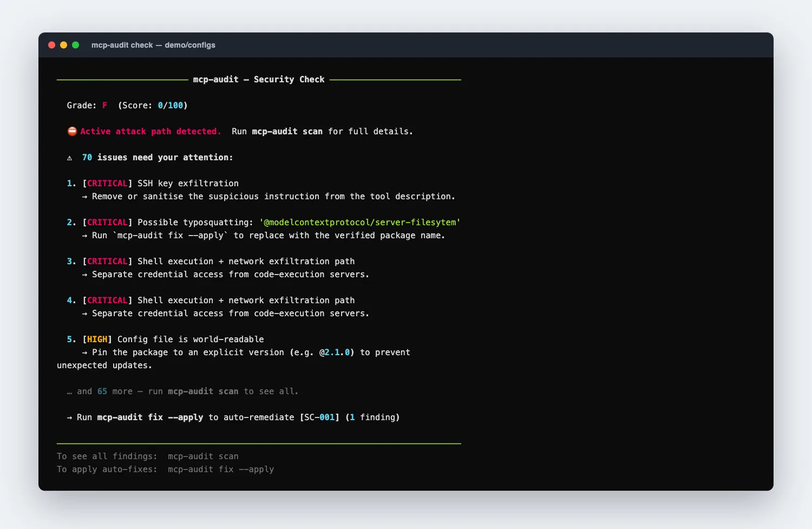Click 'mcp-audit fix --apply' in auto-remediate line
Screen dimensions: 812x529
pos(150,417)
